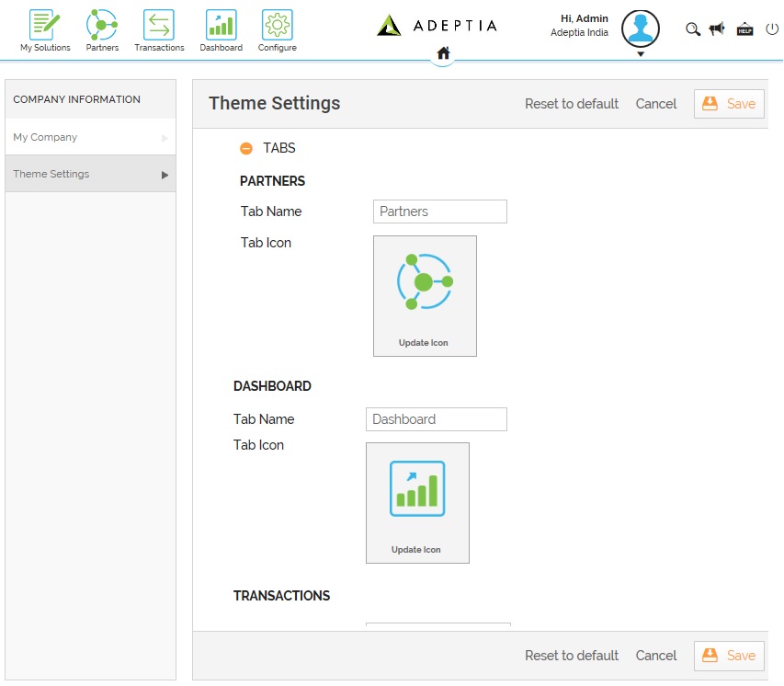The height and width of the screenshot is (686, 784).
Task: Click the bottom Cancel link
Action: [656, 656]
